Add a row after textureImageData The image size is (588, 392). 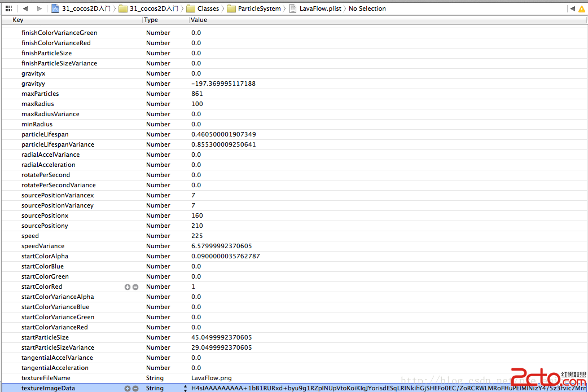click(128, 389)
